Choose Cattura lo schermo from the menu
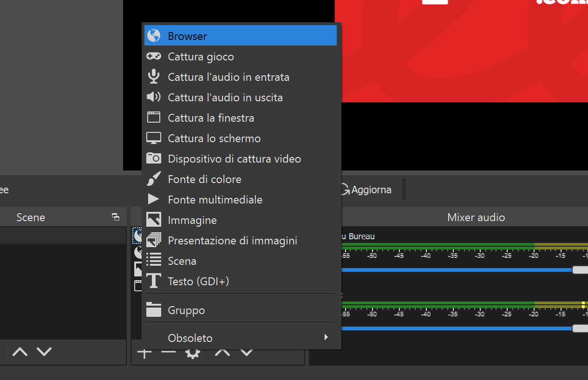 tap(214, 138)
